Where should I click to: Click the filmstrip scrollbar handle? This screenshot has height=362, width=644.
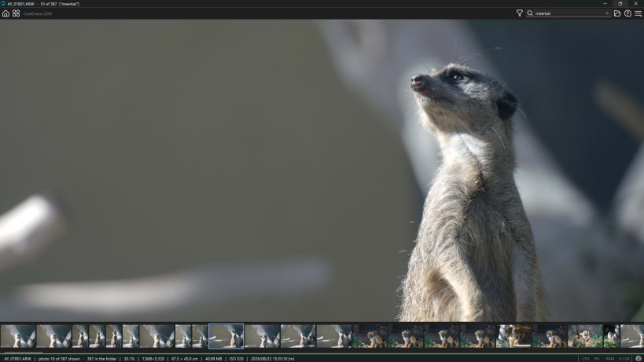point(21,352)
